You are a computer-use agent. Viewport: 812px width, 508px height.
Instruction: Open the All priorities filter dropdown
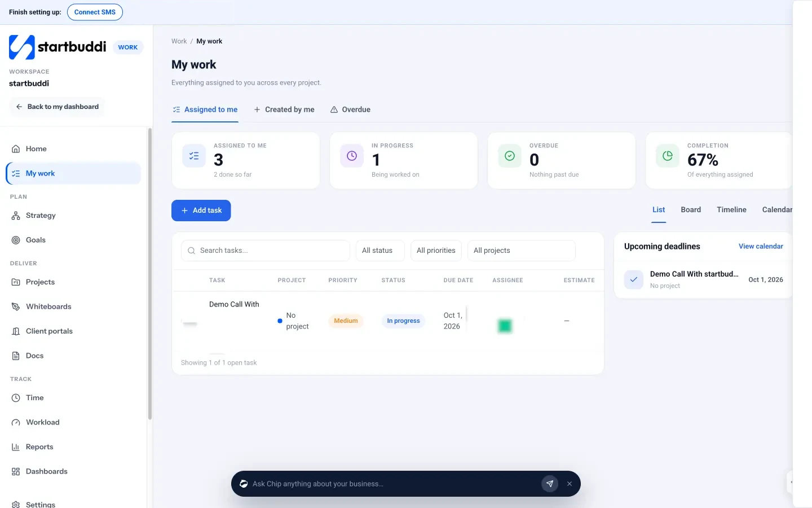(x=436, y=251)
